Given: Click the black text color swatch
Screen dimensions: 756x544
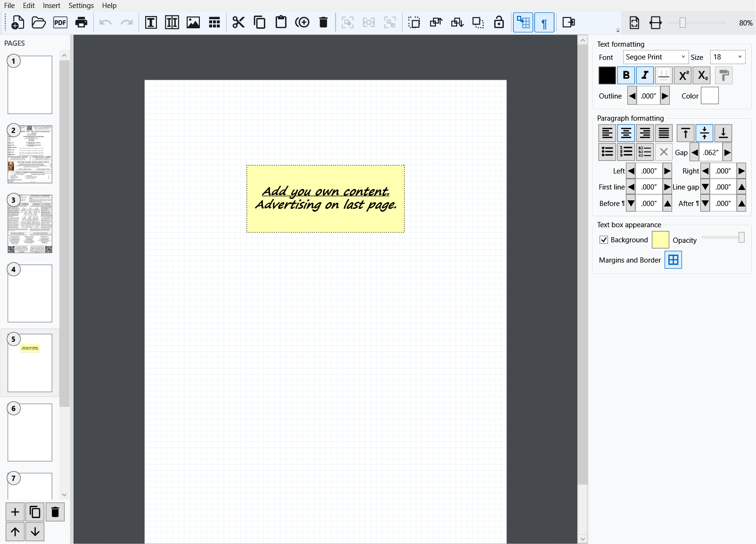Looking at the screenshot, I should pyautogui.click(x=607, y=75).
